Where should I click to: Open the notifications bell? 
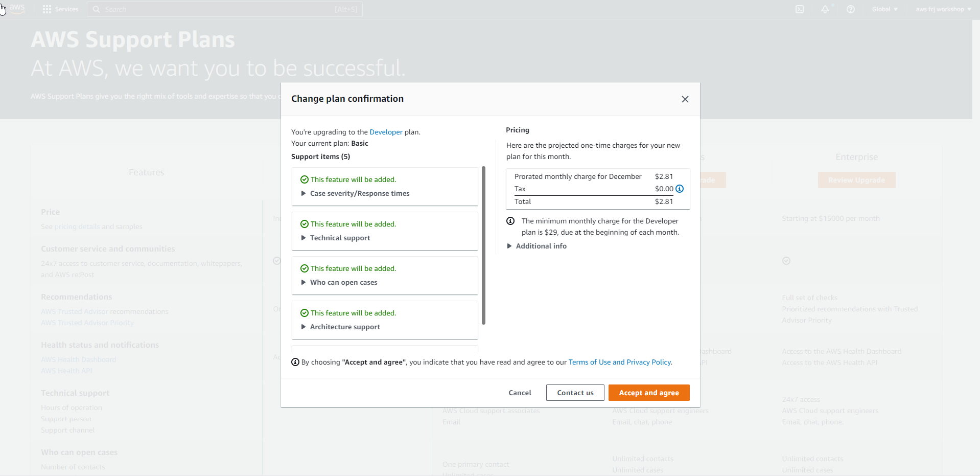coord(825,9)
